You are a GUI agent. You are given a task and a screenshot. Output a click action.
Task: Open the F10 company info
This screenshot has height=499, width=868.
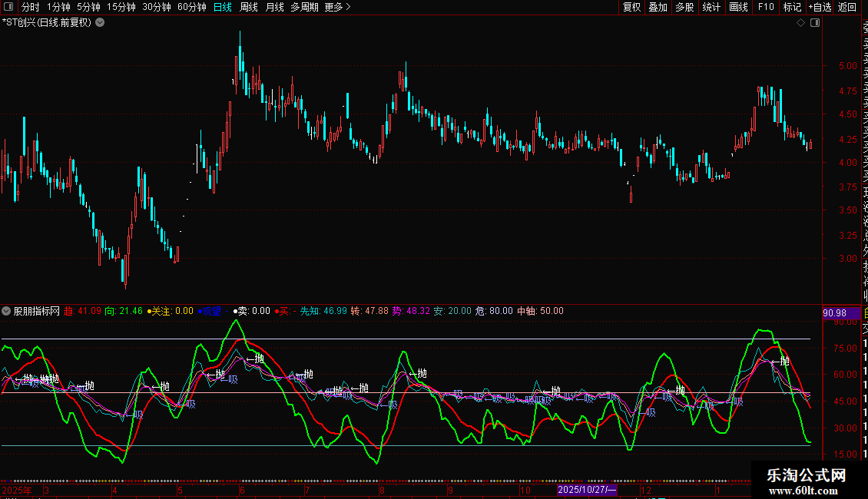(766, 8)
